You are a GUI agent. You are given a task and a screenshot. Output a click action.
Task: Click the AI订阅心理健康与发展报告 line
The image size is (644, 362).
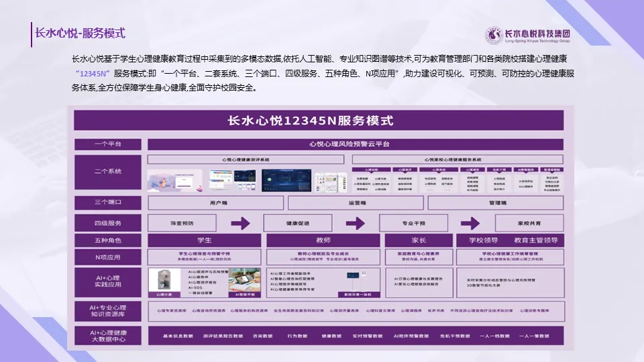click(419, 279)
